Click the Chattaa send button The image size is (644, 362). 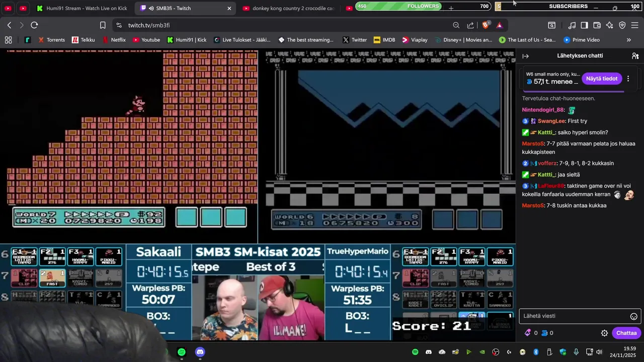[626, 333]
